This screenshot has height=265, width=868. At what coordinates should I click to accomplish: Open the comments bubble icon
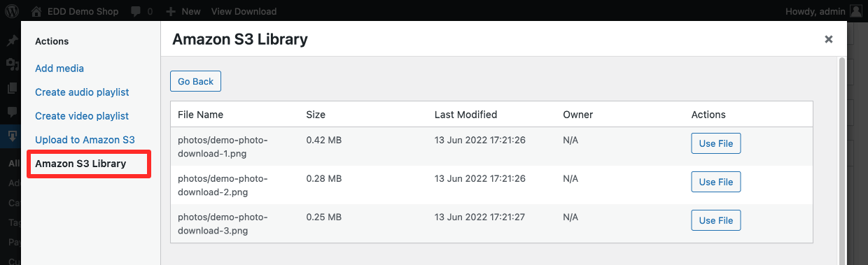(134, 12)
